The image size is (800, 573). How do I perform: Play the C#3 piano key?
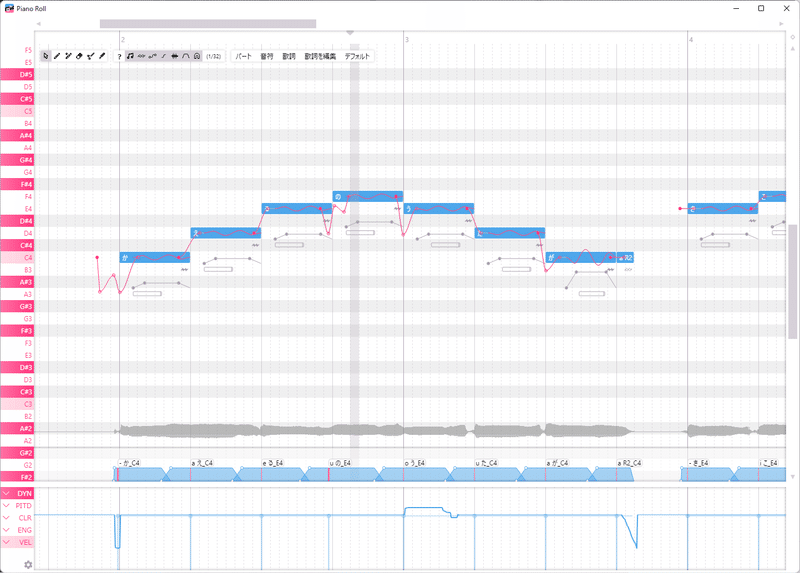(17, 392)
